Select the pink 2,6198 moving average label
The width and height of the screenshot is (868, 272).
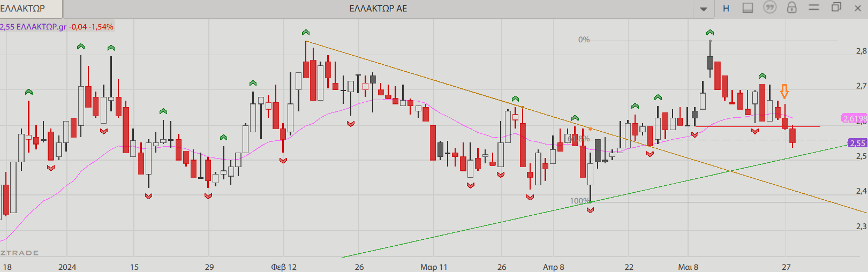[x=854, y=118]
